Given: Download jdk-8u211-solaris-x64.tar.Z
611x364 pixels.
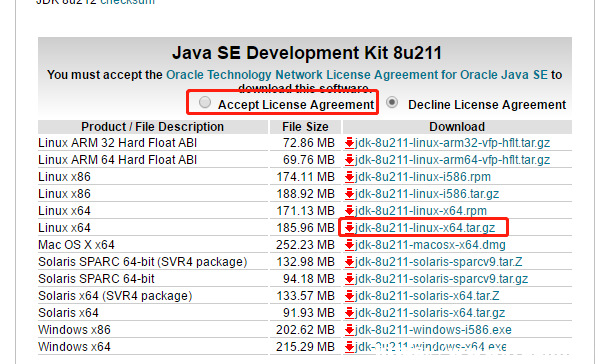Looking at the screenshot, I should [x=427, y=296].
